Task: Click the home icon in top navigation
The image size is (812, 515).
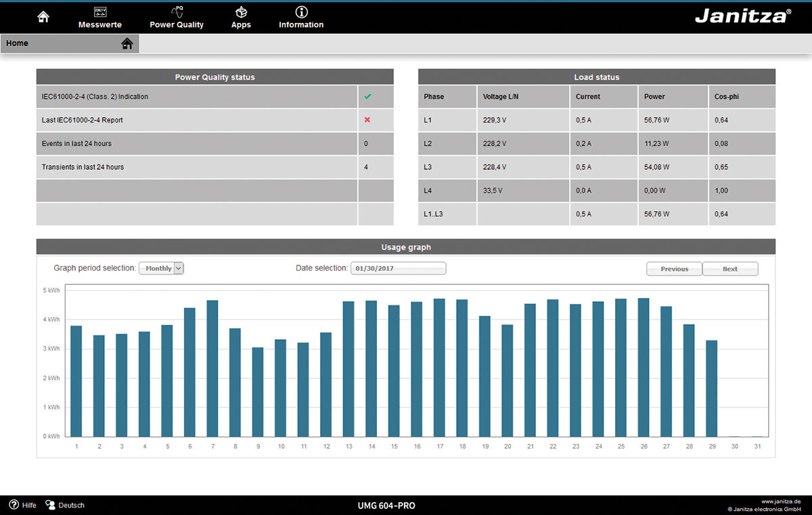Action: (43, 17)
